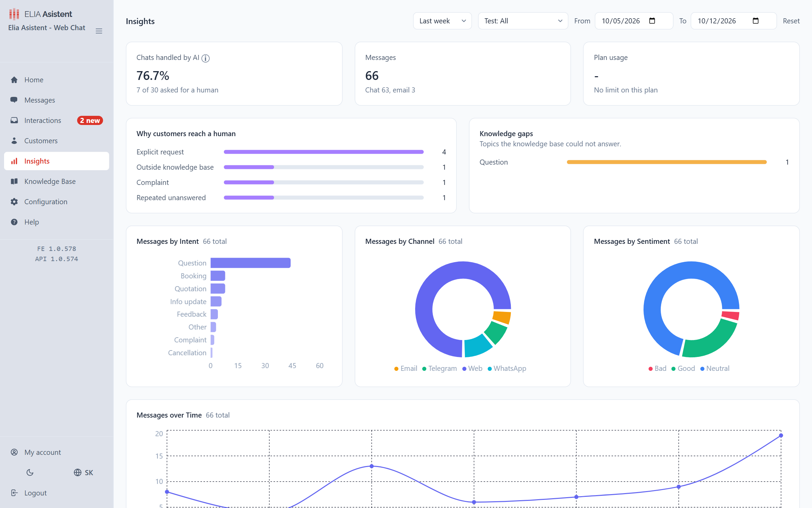
Task: Click the Customers person icon
Action: 14,141
